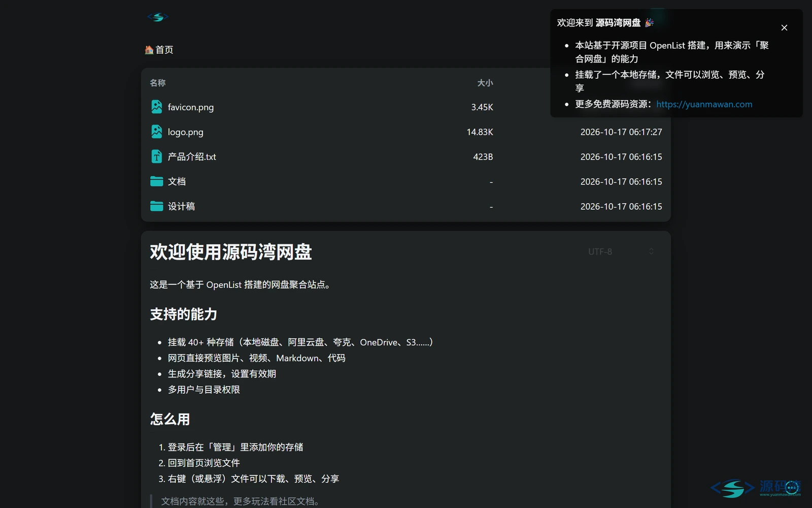Go to the 首页 breadcrumb
812x508 pixels.
tap(164, 50)
